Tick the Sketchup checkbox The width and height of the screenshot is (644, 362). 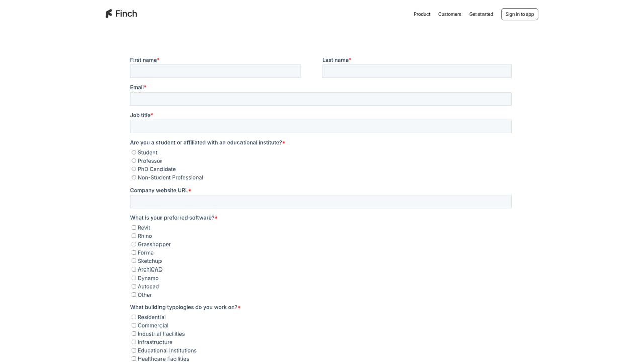click(x=134, y=261)
